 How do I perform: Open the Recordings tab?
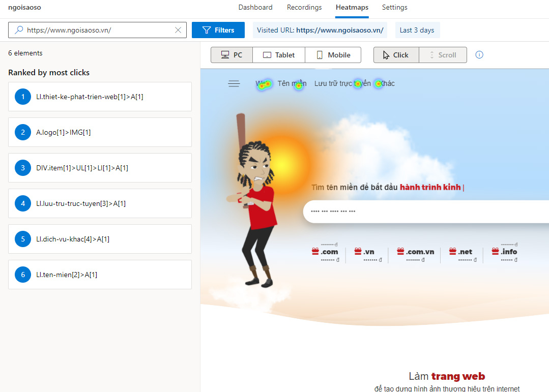click(304, 7)
